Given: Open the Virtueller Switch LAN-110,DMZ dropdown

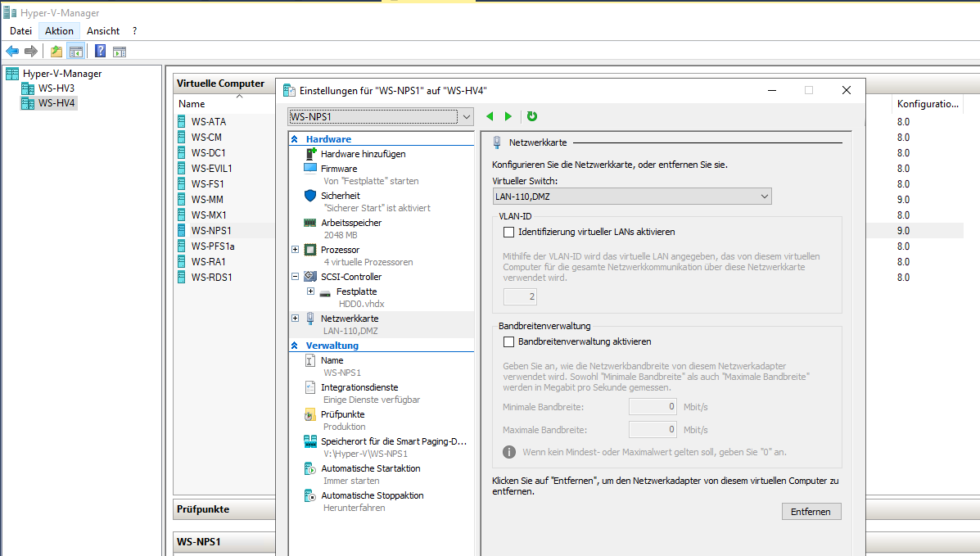Looking at the screenshot, I should pos(632,197).
